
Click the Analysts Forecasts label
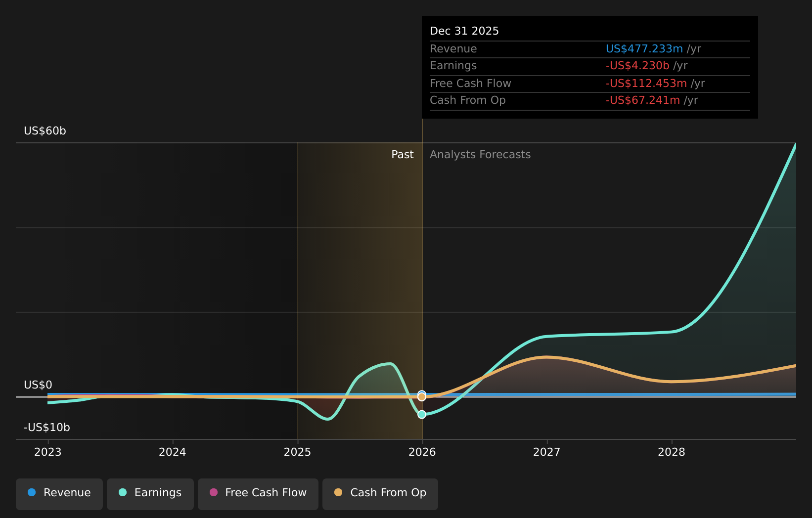480,155
